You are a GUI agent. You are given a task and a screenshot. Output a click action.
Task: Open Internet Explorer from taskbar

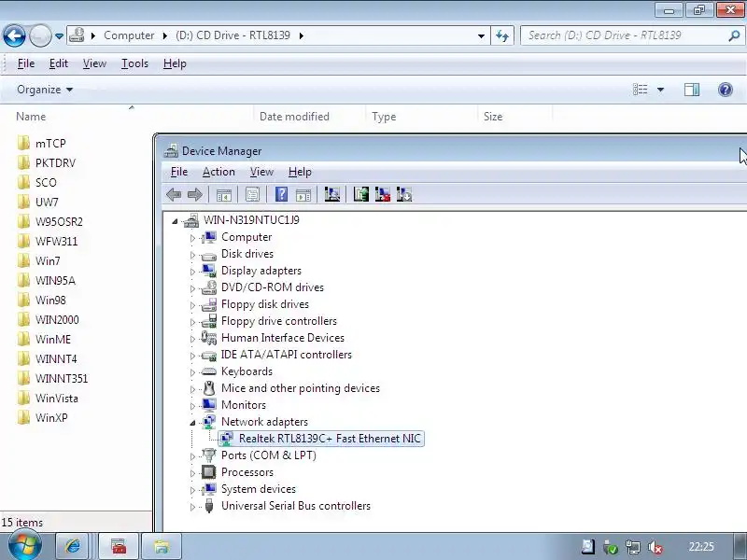coord(73,546)
